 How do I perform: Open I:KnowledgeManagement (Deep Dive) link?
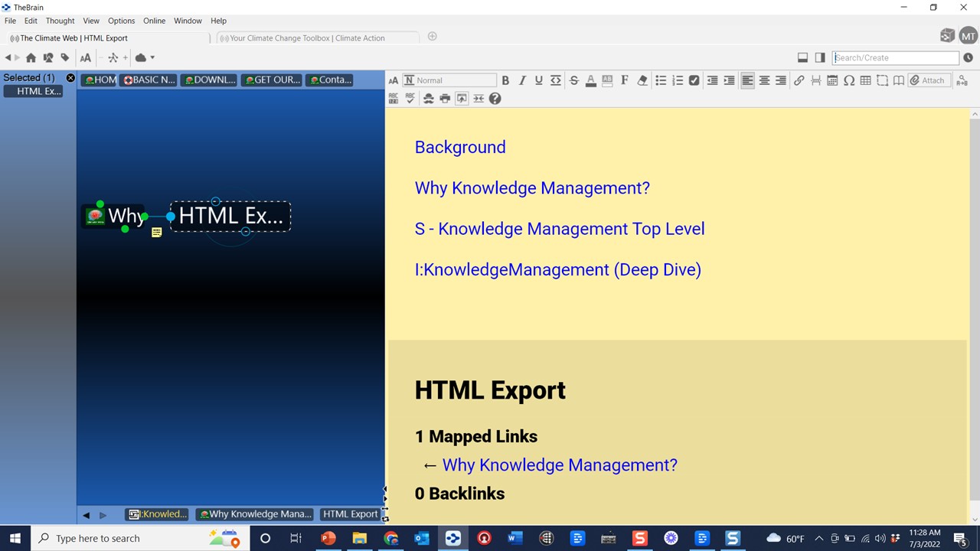pyautogui.click(x=558, y=269)
